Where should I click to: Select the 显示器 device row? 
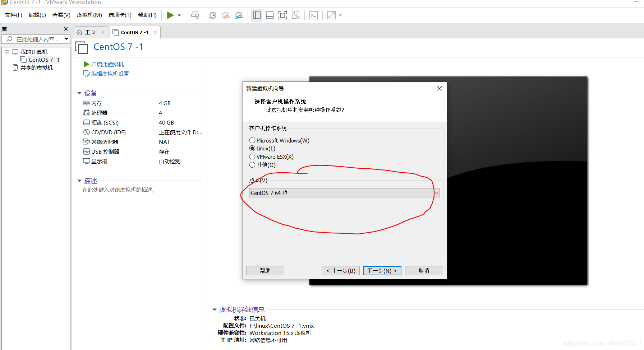pyautogui.click(x=143, y=161)
